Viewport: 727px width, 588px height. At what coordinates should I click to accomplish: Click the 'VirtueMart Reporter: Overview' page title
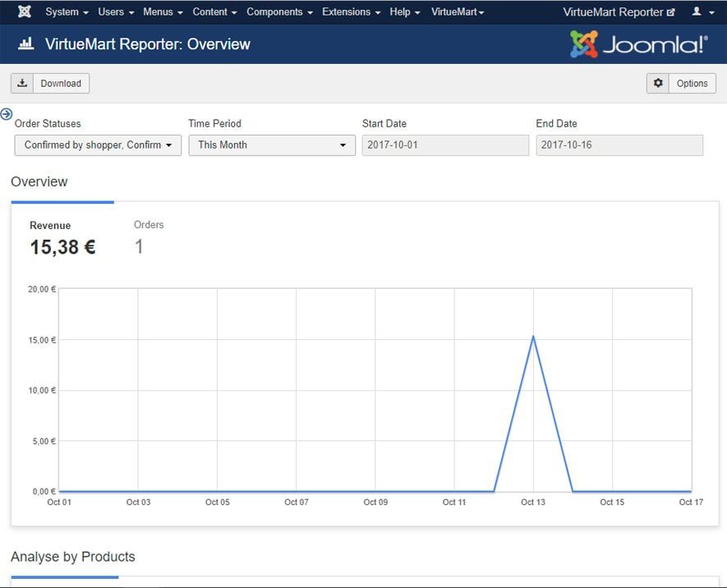147,44
